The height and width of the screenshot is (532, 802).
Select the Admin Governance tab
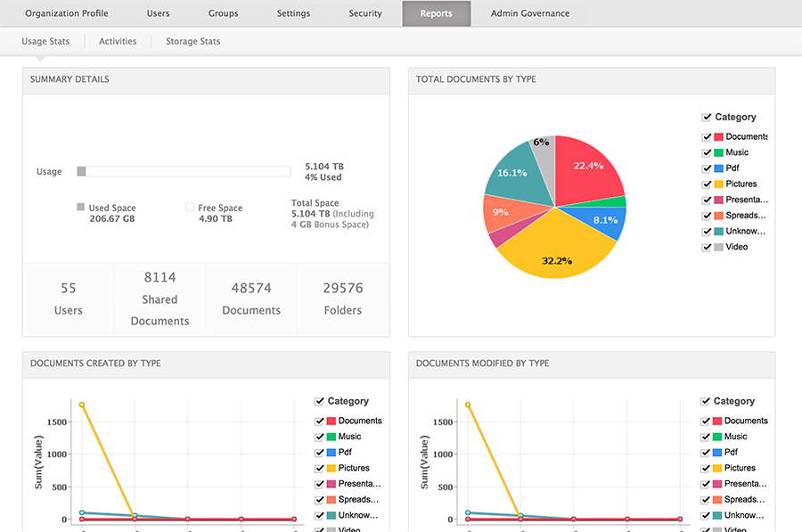(529, 13)
